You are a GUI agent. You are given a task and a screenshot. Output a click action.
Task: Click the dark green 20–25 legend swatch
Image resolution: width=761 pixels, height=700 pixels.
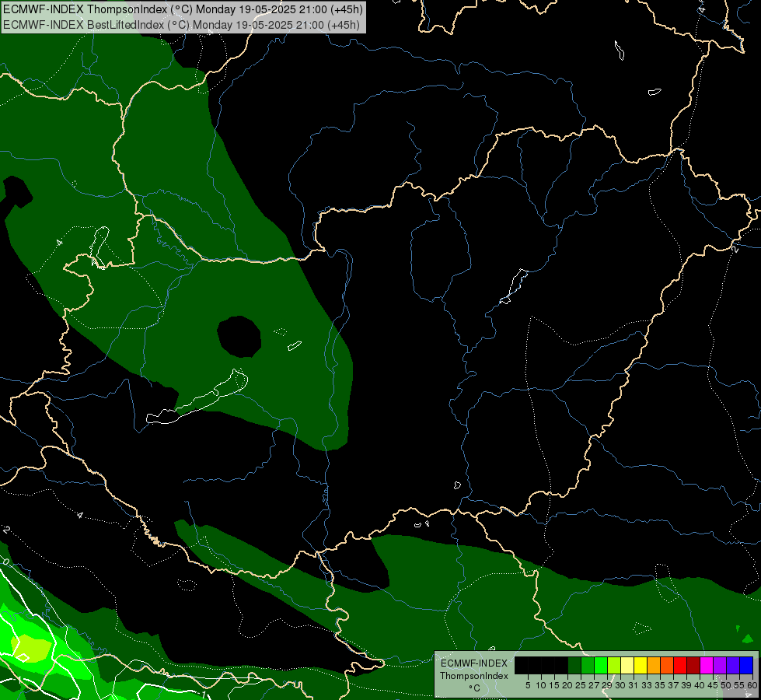pyautogui.click(x=574, y=665)
